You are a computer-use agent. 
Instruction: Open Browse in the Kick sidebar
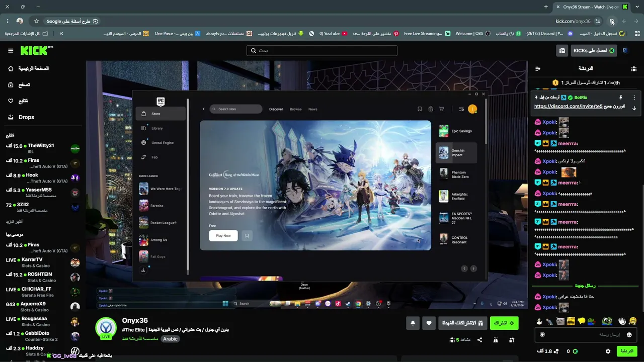coord(18,85)
